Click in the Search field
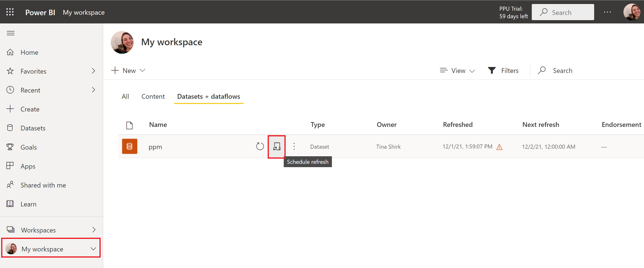Viewport: 644px width, 268px height. [x=563, y=12]
